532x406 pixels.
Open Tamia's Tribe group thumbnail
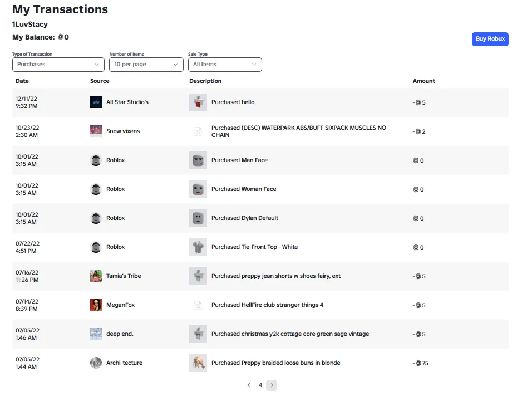(96, 276)
